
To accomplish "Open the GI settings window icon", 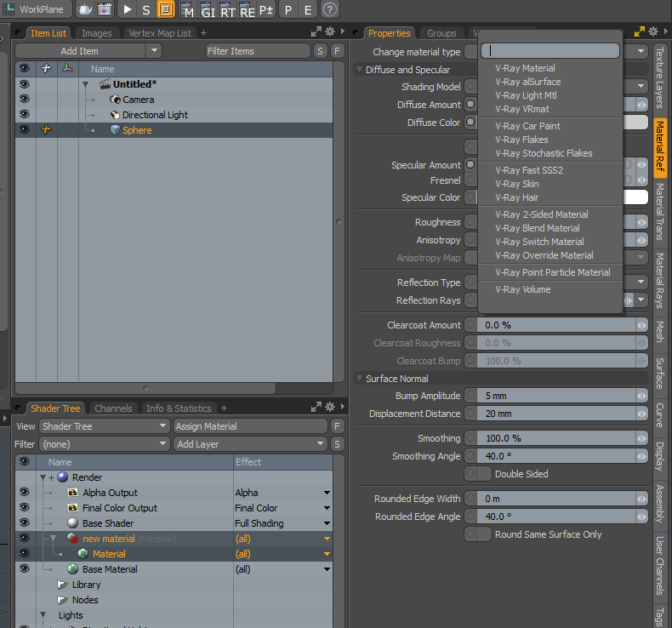I will click(207, 9).
